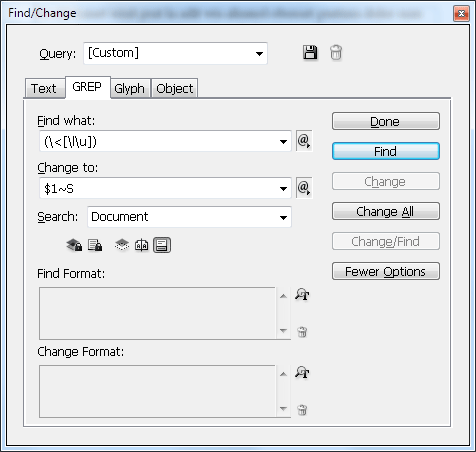This screenshot has width=476, height=452.
Task: Click the Change All button
Action: click(x=386, y=211)
